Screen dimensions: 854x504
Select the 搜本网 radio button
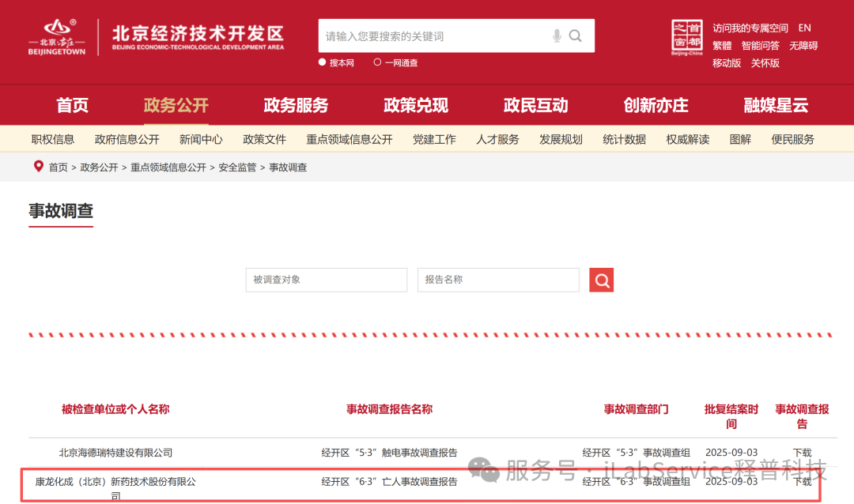tap(323, 62)
